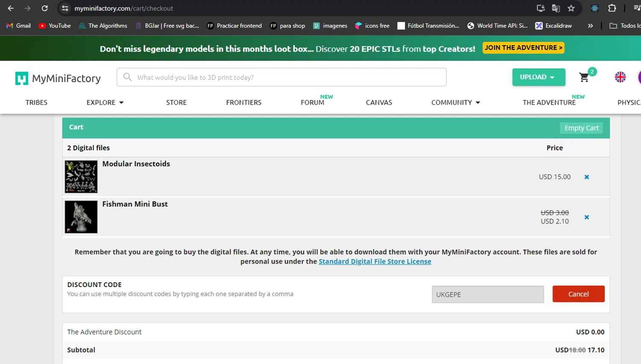This screenshot has height=364, width=641.
Task: Open the shopping cart icon
Action: pos(584,77)
